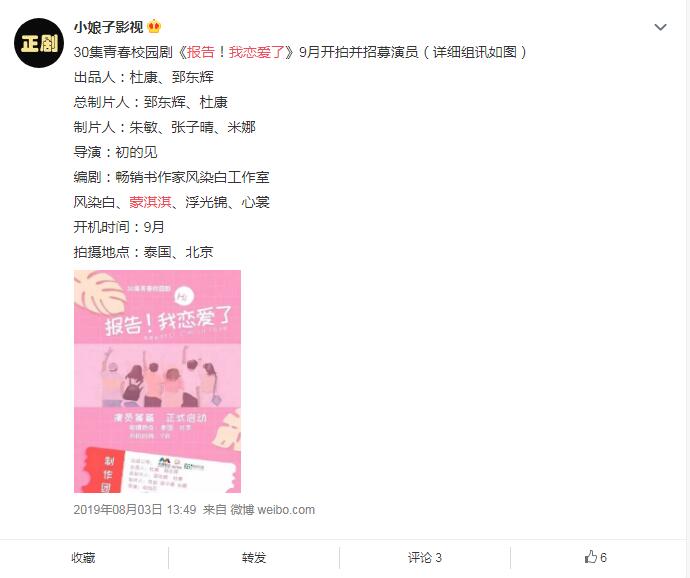
Task: Click the poster title 报告！我恋爱了 in image
Action: [168, 320]
